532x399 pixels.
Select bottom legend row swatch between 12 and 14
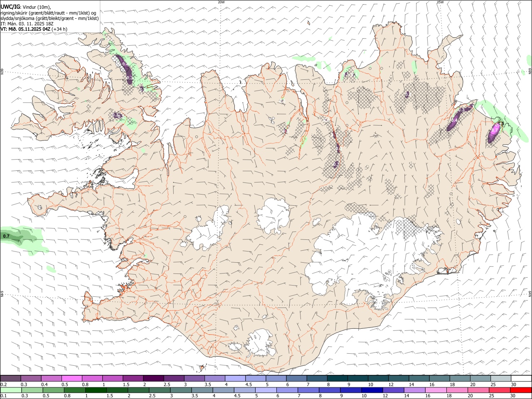pyautogui.click(x=393, y=390)
